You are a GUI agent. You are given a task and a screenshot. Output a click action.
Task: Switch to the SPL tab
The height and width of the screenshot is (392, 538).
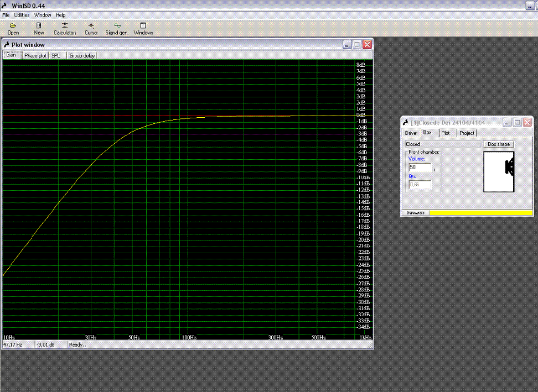pos(56,55)
